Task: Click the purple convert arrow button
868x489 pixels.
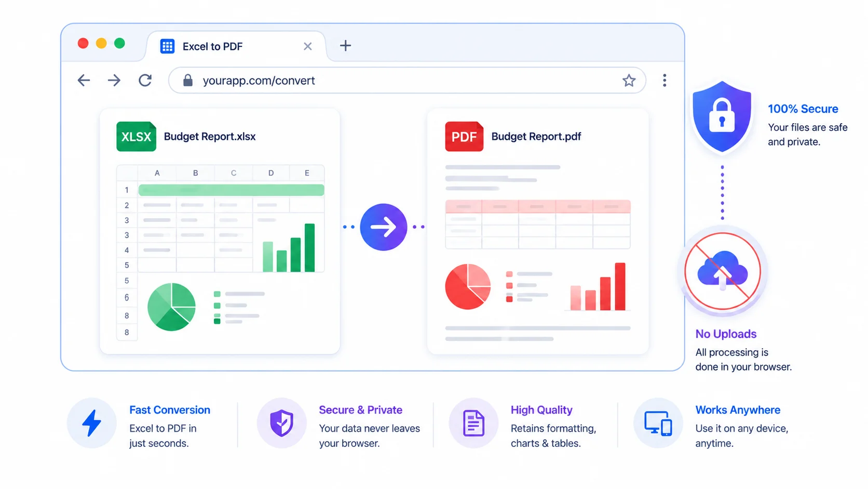Action: (x=384, y=227)
